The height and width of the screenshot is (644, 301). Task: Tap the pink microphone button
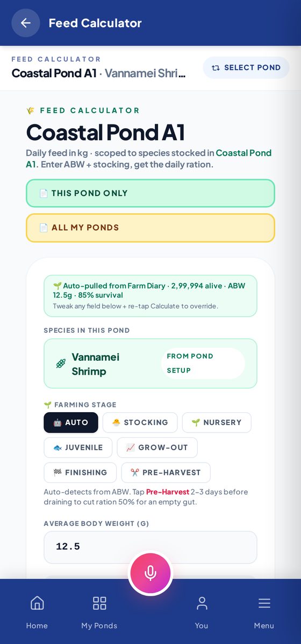tap(150, 573)
